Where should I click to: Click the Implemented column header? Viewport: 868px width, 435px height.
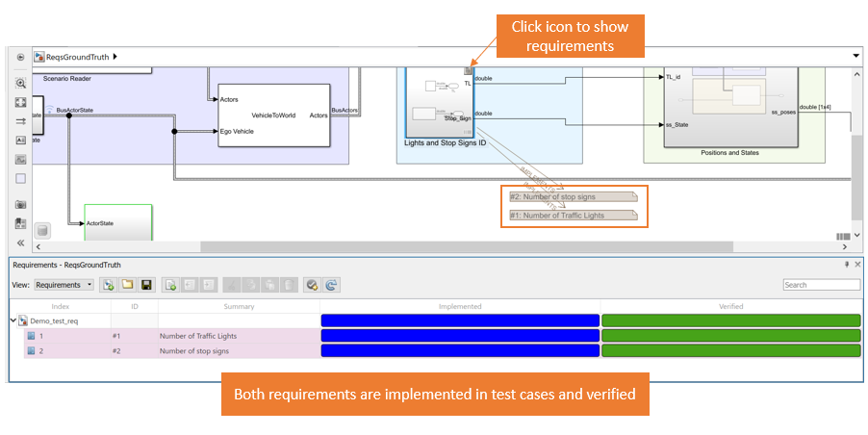(x=459, y=306)
